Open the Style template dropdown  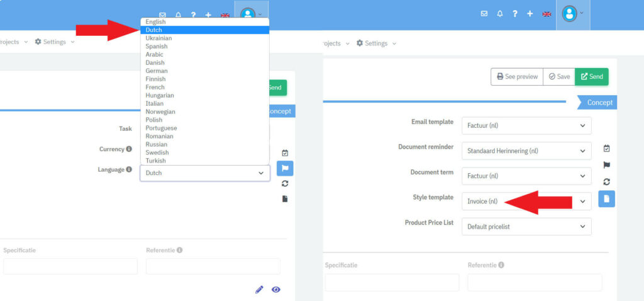(x=526, y=201)
